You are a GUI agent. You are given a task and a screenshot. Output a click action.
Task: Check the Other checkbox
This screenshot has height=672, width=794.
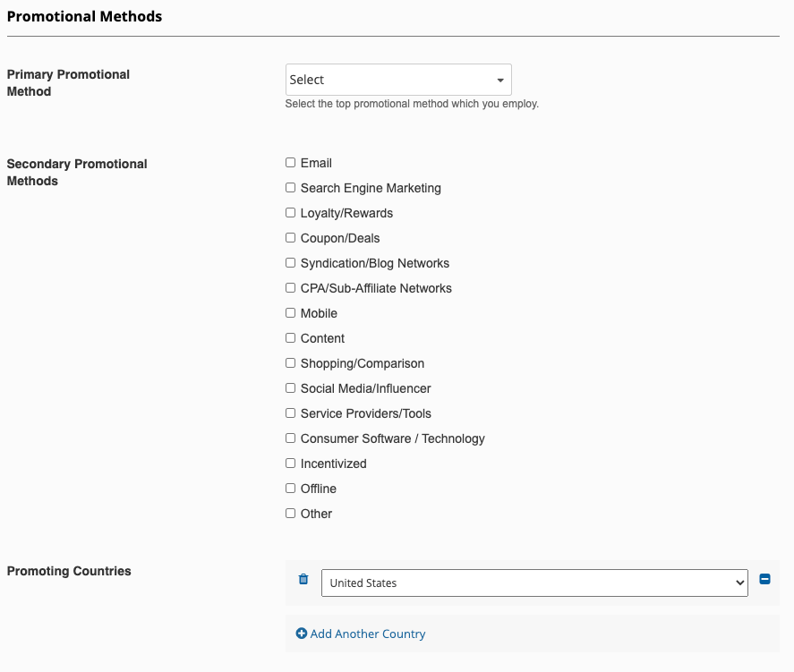[290, 513]
